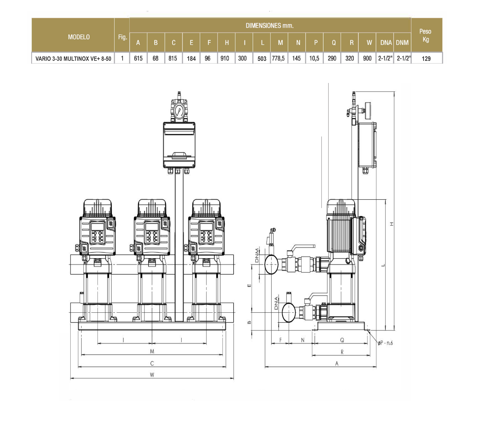The image size is (504, 422).
Task: Select the VARIO 3-30 MULTINOX model cell
Action: (73, 58)
